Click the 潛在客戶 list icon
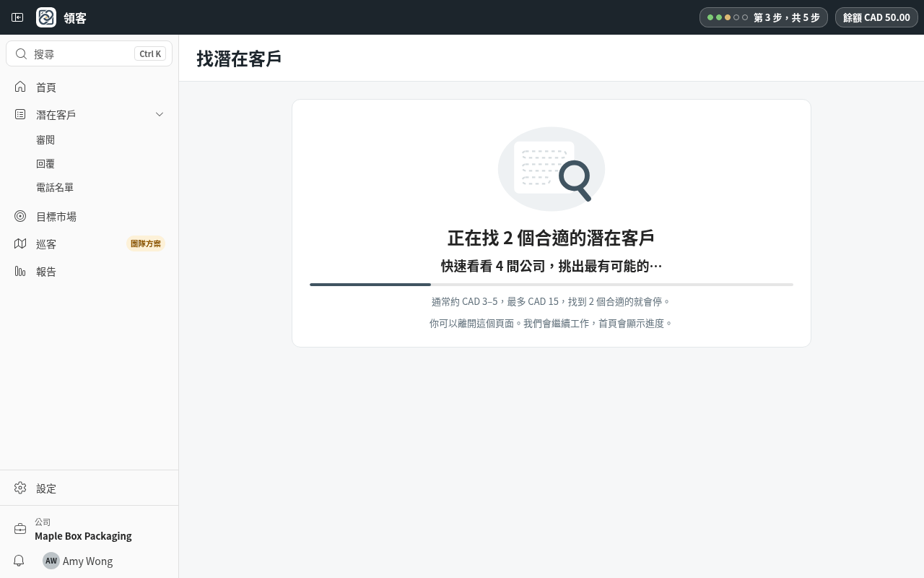 (x=20, y=114)
